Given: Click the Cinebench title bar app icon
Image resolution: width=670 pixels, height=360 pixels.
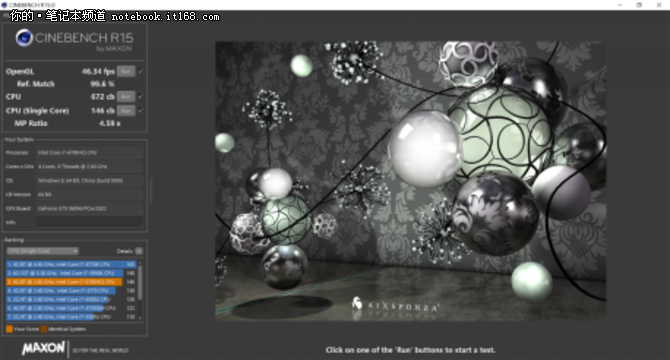Looking at the screenshot, I should pyautogui.click(x=4, y=5).
